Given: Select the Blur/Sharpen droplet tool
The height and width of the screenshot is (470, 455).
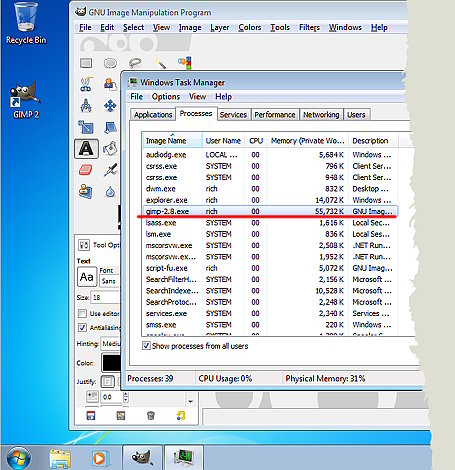Looking at the screenshot, I should (110, 192).
